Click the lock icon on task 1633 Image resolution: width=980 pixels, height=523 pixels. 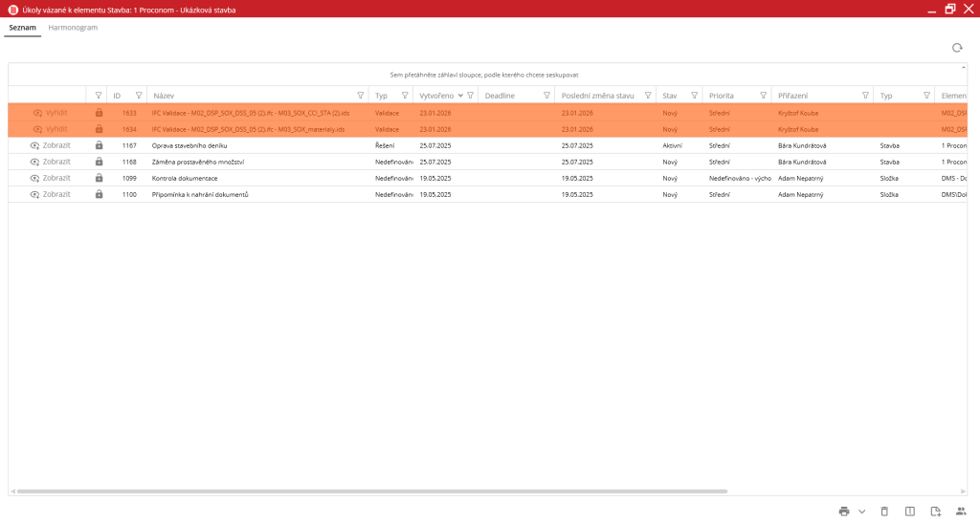99,113
